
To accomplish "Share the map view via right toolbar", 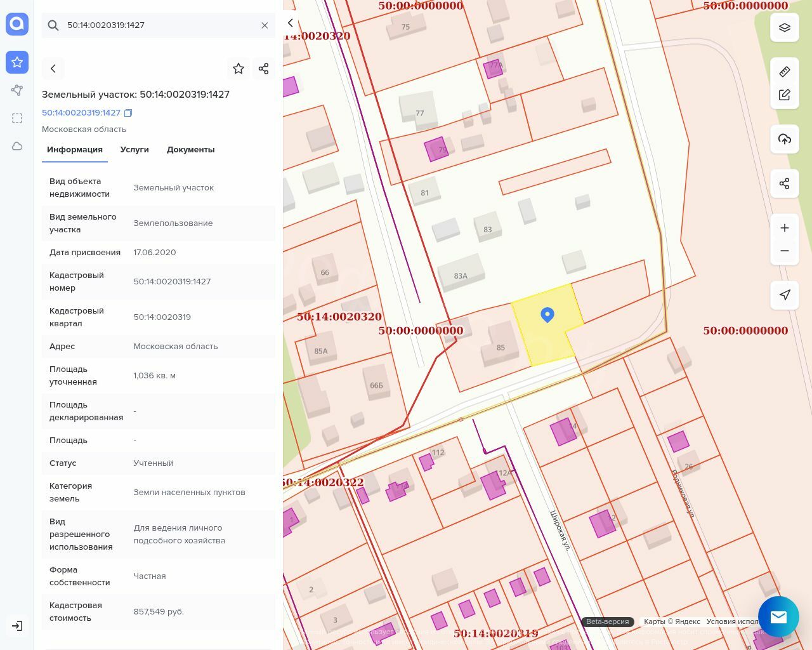I will (784, 183).
